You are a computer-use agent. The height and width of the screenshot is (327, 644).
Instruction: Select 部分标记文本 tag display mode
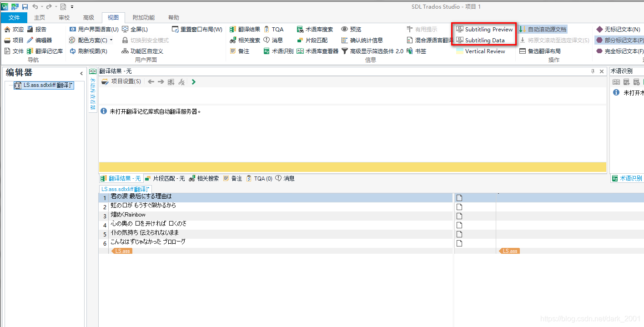pos(619,40)
